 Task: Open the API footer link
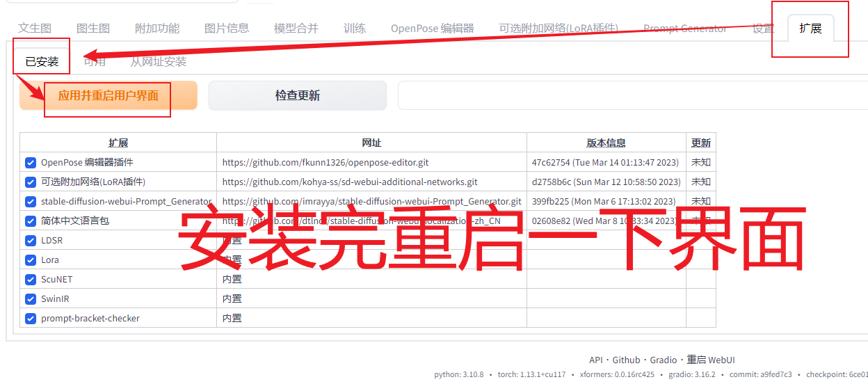(596, 360)
